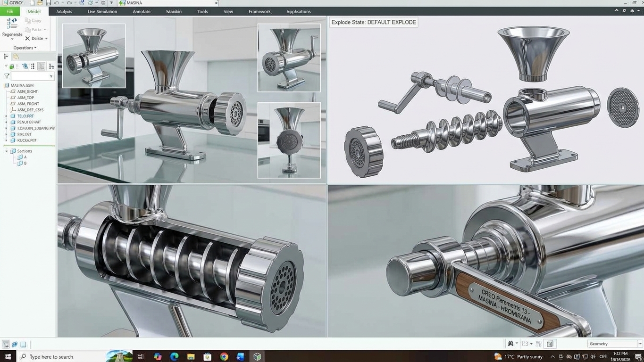Select section B in the model tree
Screen dimensions: 644x362
[x=22, y=163]
